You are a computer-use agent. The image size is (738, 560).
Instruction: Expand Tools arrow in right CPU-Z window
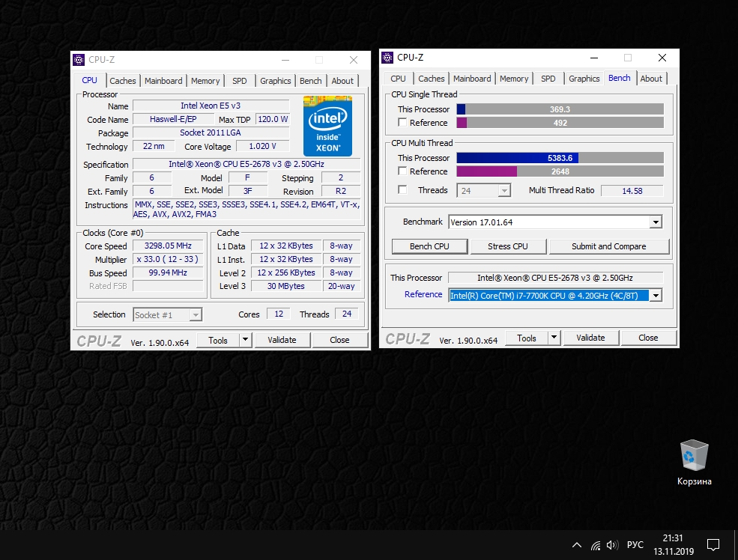[x=554, y=337]
